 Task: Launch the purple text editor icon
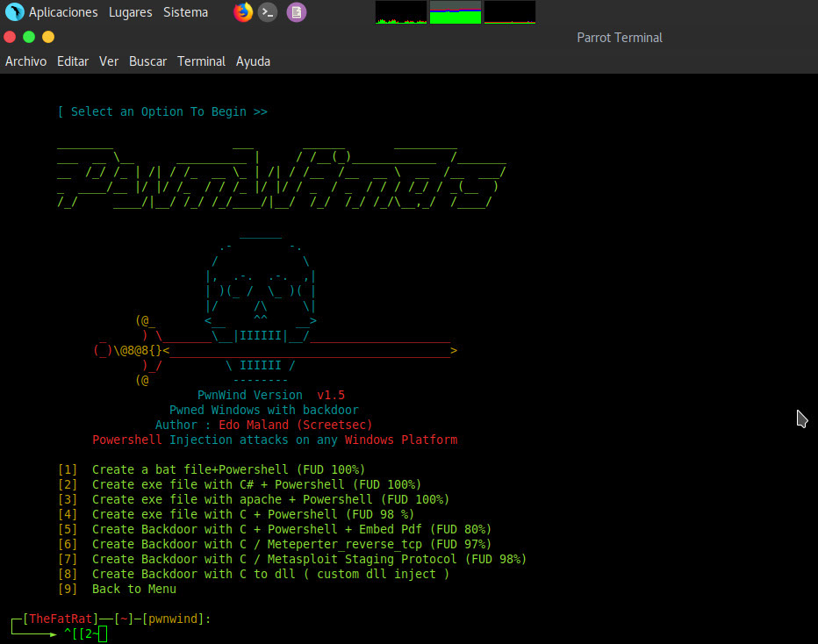click(x=297, y=12)
